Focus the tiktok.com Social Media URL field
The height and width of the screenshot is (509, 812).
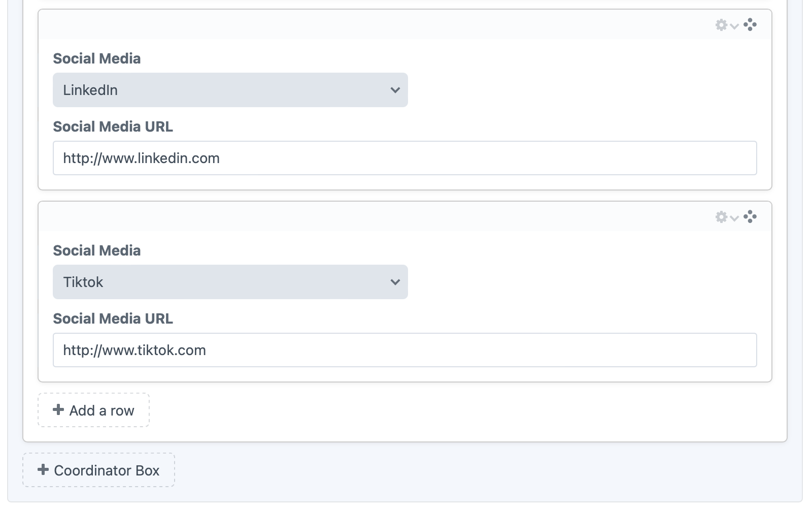(404, 350)
